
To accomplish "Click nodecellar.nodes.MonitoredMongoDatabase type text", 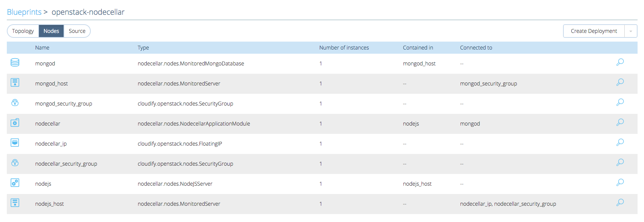I will coord(191,64).
